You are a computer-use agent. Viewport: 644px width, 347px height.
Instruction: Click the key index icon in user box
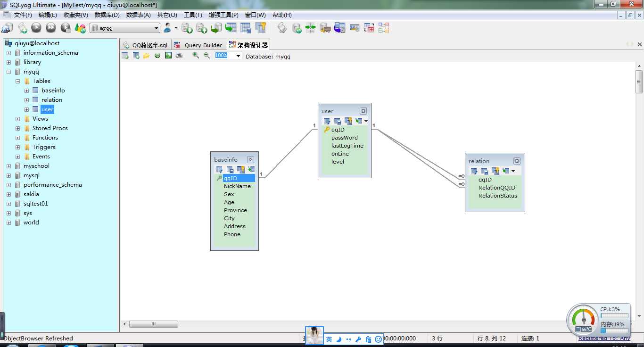[x=348, y=121]
